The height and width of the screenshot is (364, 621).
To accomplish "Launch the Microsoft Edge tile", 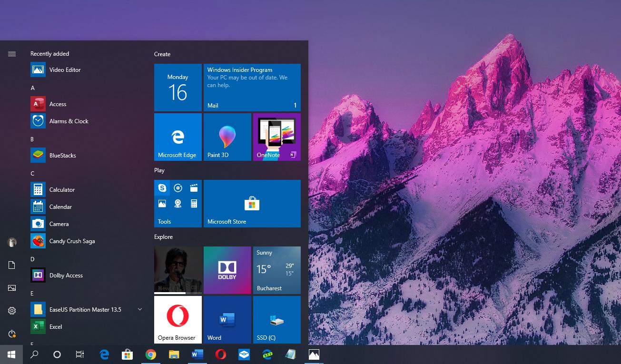I will pos(178,137).
